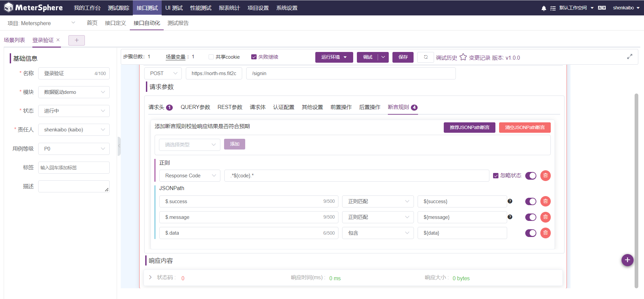Image resolution: width=644 pixels, height=299 pixels.
Task: Collapse the left basic info panel
Action: tap(119, 146)
